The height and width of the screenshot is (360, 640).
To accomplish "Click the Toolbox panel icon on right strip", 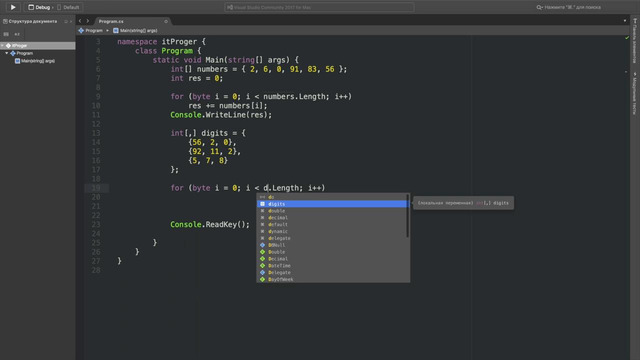I will tap(635, 21).
